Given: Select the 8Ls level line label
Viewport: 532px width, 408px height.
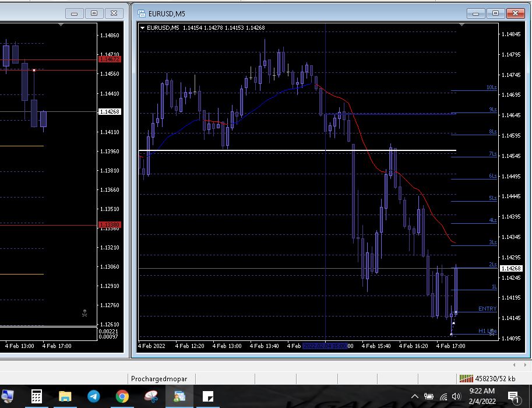Looking at the screenshot, I should [x=492, y=131].
